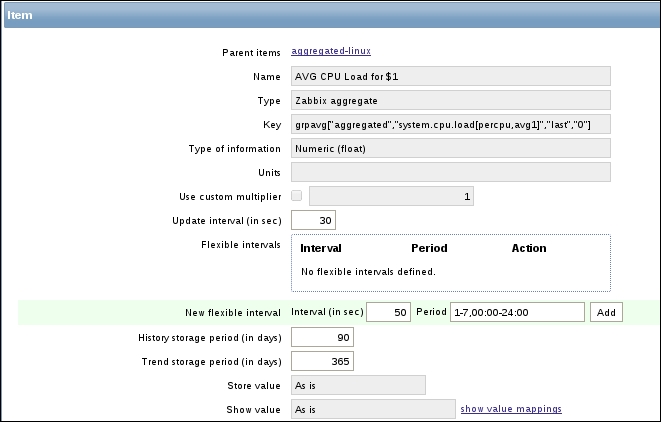Click the empty Units field
661x422 pixels.
(x=450, y=172)
